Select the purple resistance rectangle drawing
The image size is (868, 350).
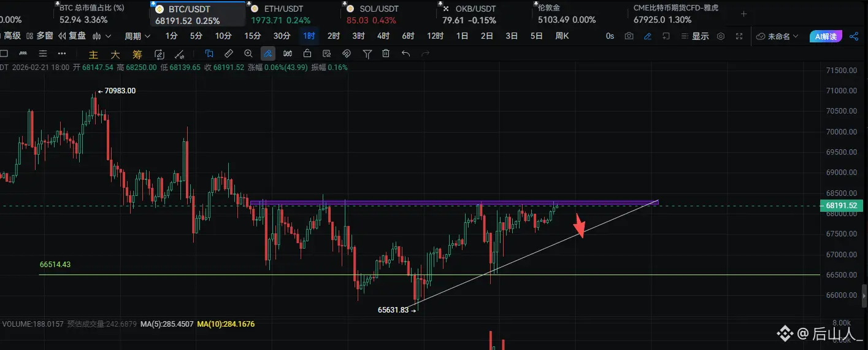(454, 202)
